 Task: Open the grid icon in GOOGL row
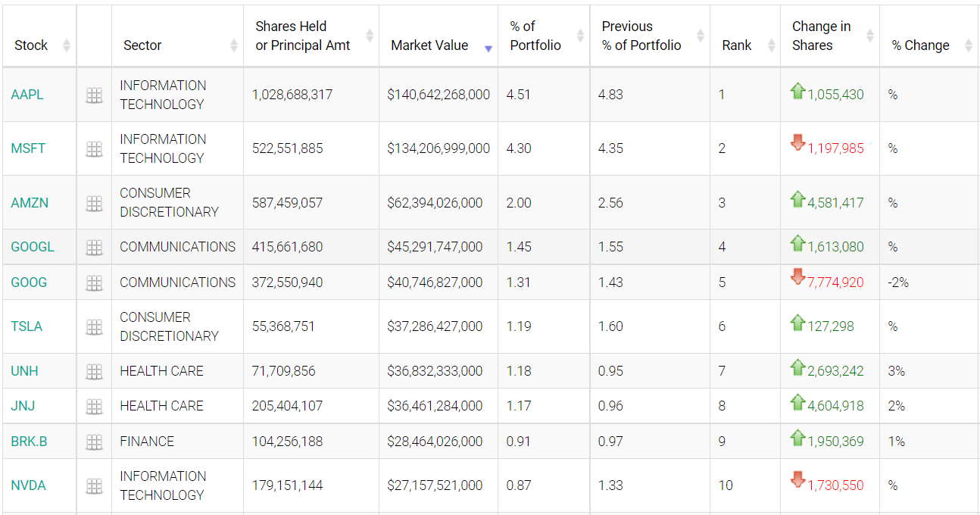(x=94, y=248)
